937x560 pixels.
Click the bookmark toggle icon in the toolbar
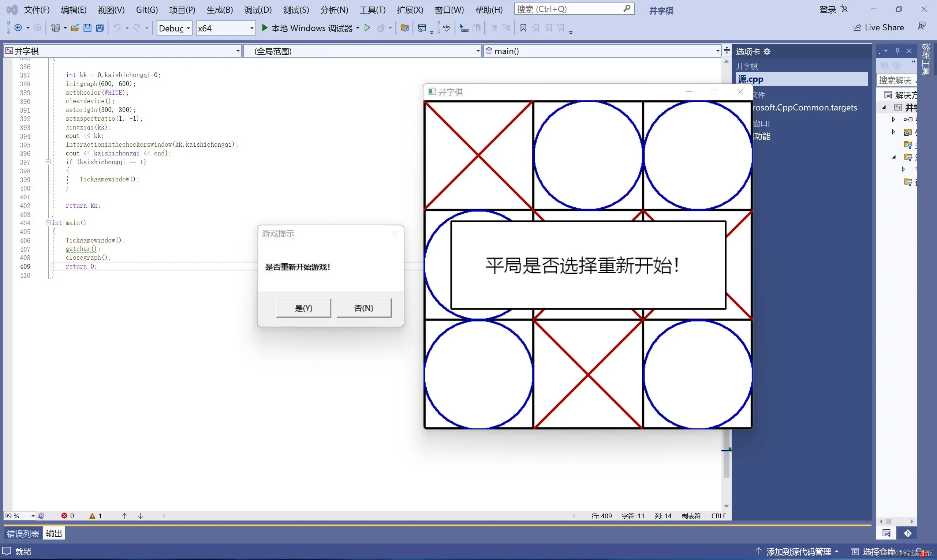(x=523, y=28)
